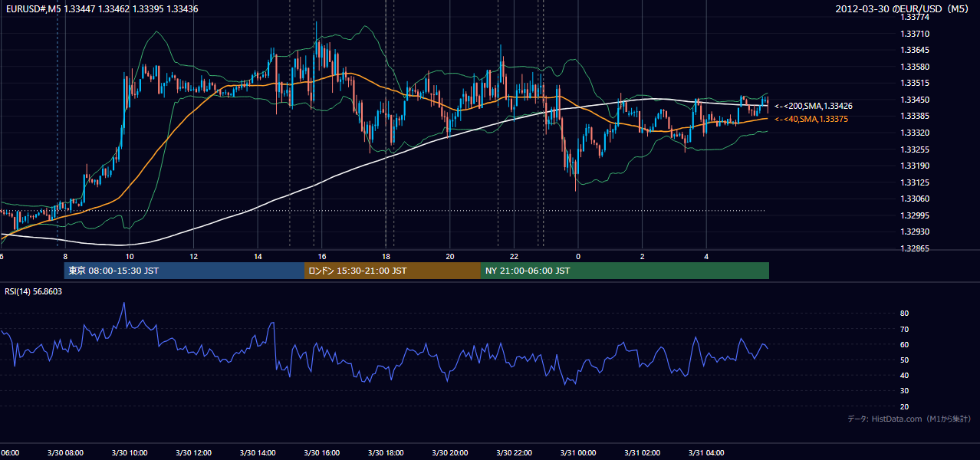Click price axis label 1.33125
Viewport: 980px width, 460px height.
click(914, 182)
